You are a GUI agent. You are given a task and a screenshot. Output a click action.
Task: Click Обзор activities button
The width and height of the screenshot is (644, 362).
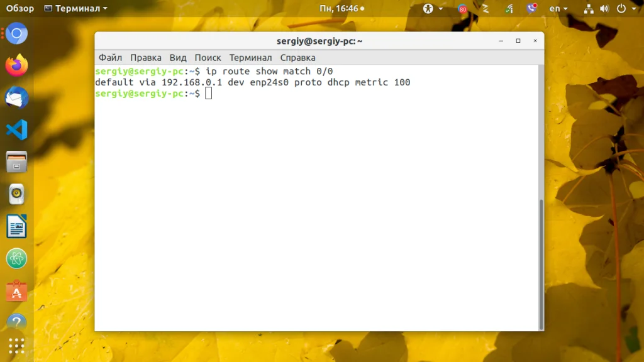coord(19,9)
